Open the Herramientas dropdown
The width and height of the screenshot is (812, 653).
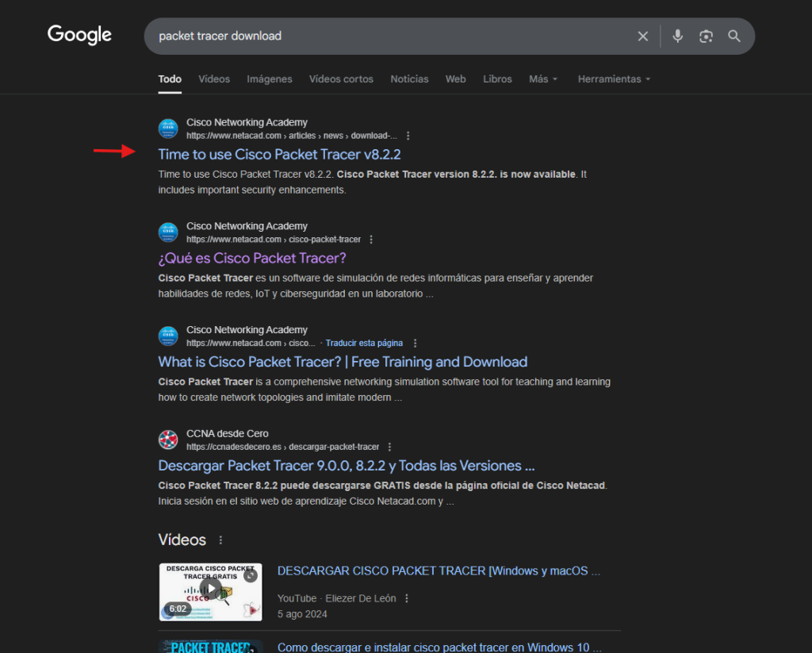coord(614,79)
